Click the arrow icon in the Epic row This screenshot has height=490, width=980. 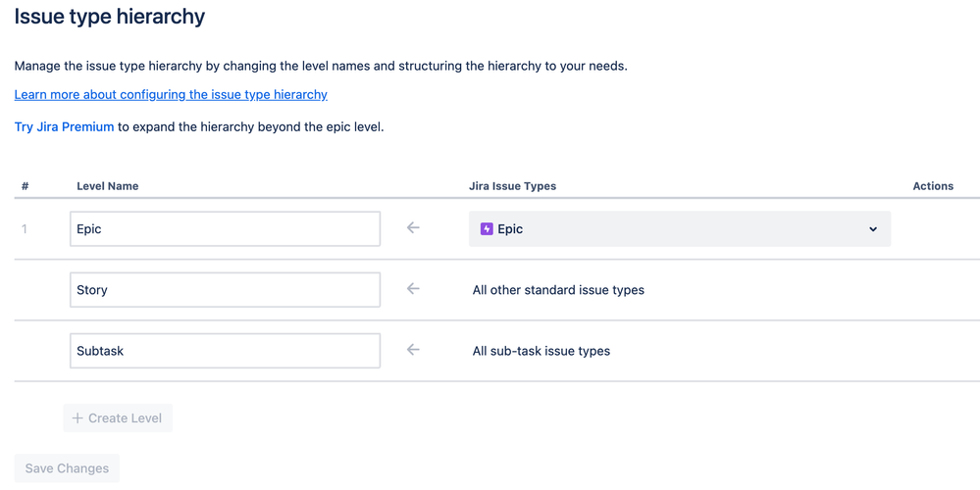pos(412,227)
